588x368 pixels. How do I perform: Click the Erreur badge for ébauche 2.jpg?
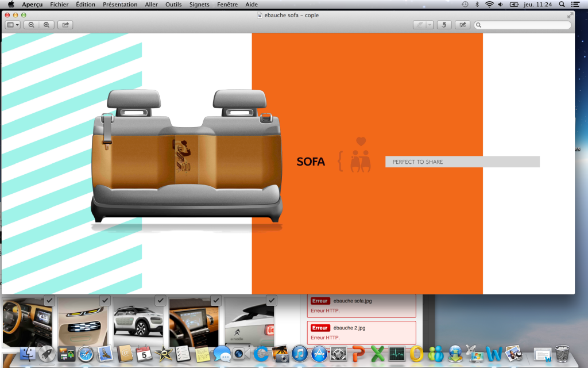coord(320,328)
